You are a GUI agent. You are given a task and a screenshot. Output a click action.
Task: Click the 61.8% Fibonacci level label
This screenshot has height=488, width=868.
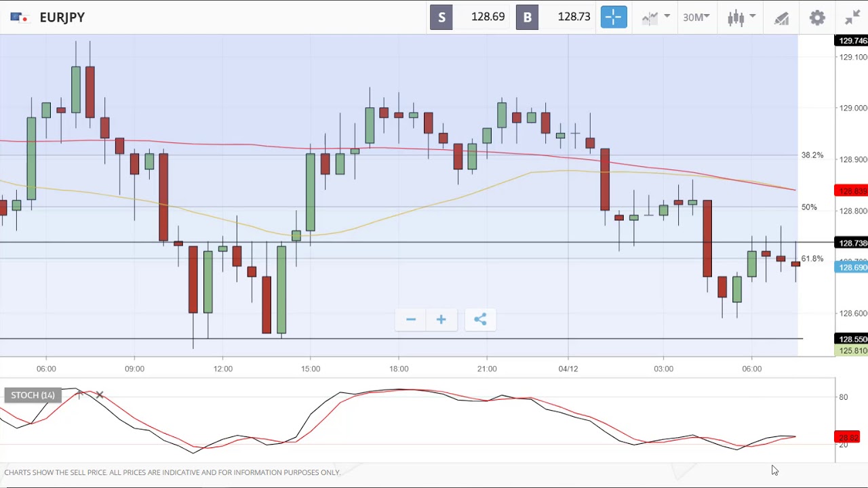tap(812, 258)
